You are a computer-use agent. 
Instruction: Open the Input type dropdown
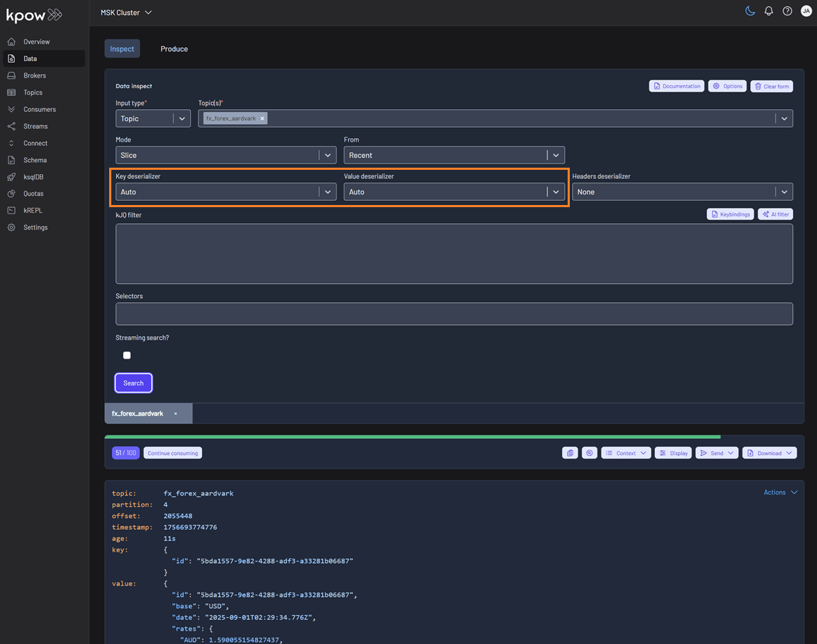[x=153, y=118]
